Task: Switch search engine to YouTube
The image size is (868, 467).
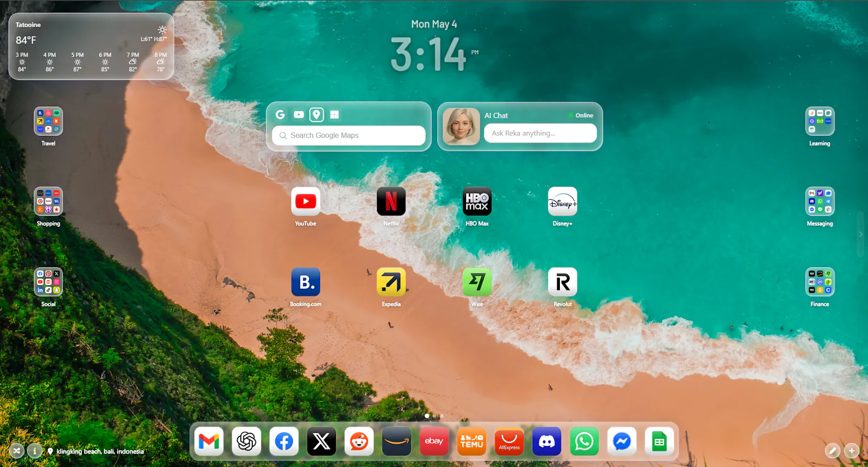Action: (x=299, y=115)
